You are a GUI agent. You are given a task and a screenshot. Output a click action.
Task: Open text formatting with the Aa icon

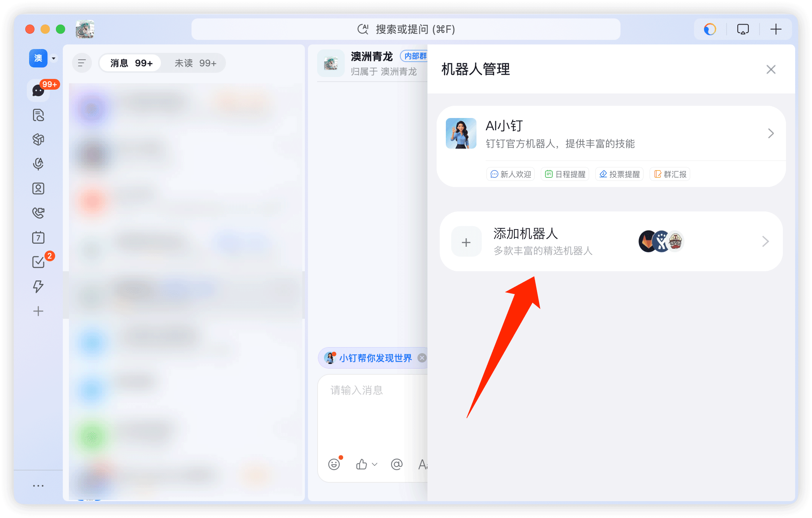click(422, 464)
